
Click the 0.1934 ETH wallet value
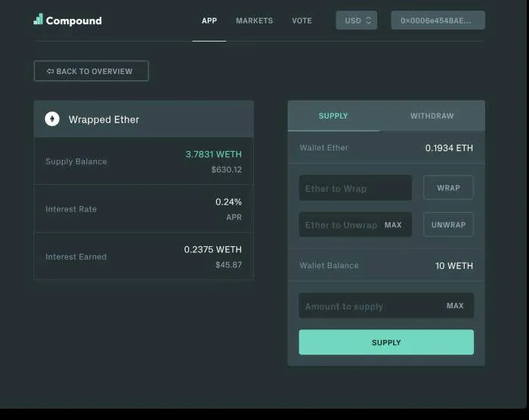(x=449, y=148)
